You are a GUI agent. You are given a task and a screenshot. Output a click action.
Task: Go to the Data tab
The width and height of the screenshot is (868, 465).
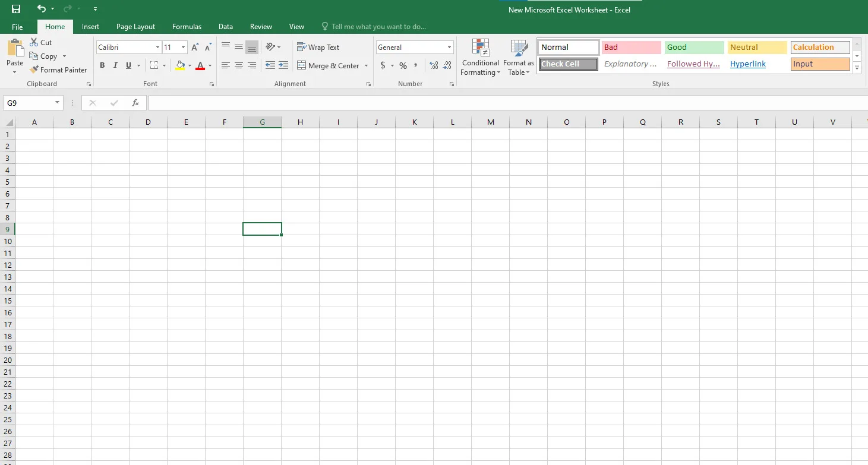point(225,27)
